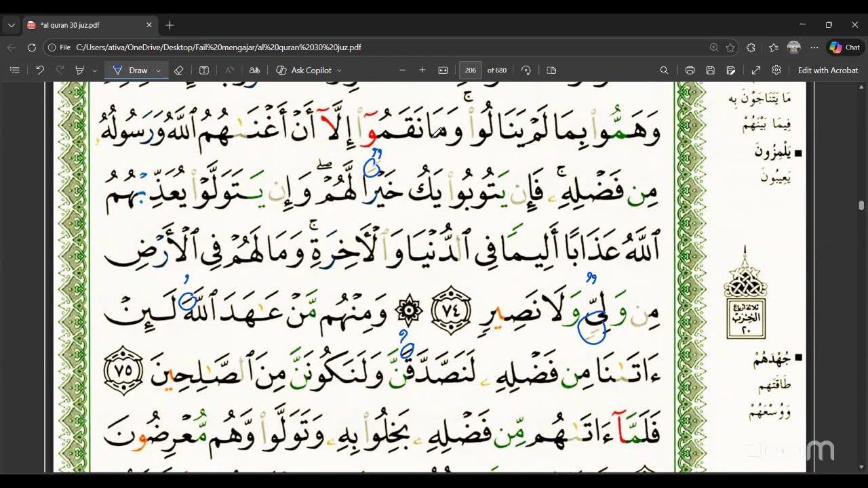The image size is (868, 488).
Task: Zoom out the PDF page
Action: pos(402,70)
